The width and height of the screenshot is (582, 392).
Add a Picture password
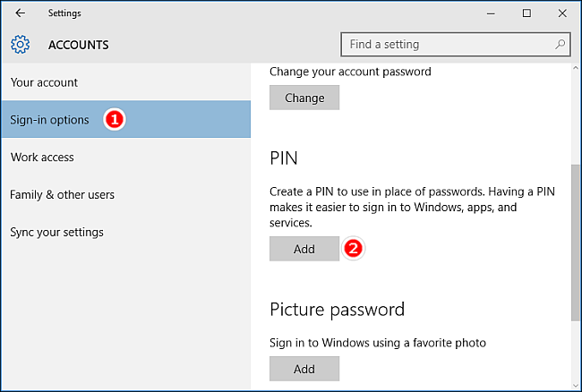[304, 369]
